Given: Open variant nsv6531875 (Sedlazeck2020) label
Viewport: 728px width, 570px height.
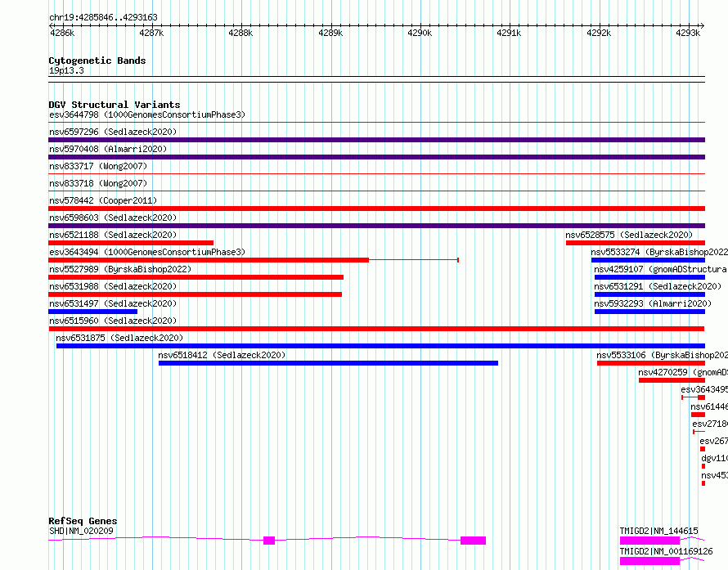Looking at the screenshot, I should (119, 338).
